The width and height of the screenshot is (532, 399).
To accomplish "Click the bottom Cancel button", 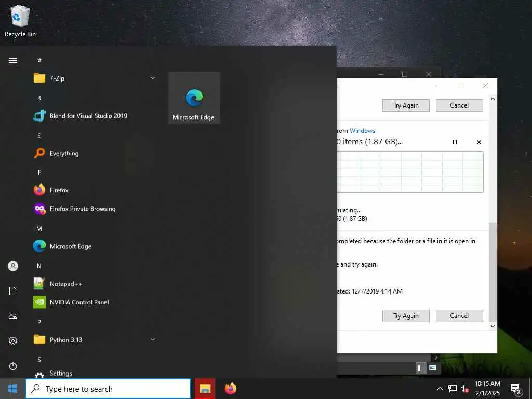I will 459,316.
